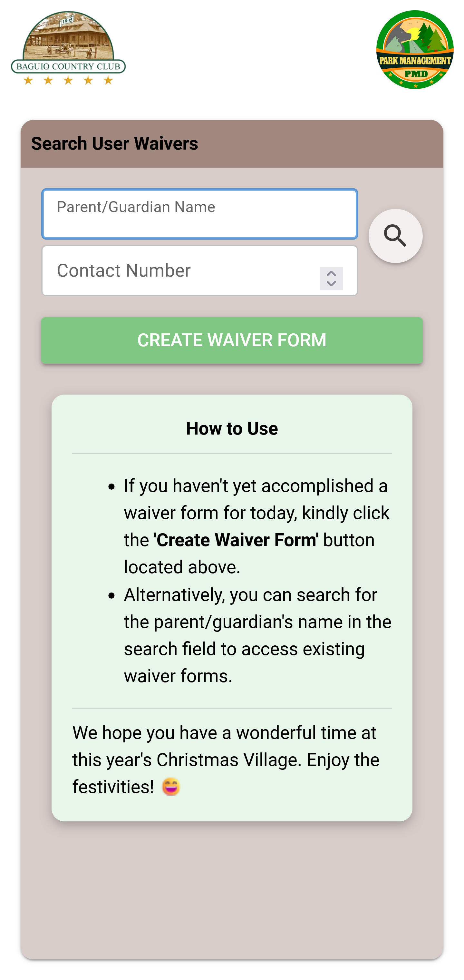Focus the Parent/Guardian Name field
The image size is (464, 980).
[199, 214]
